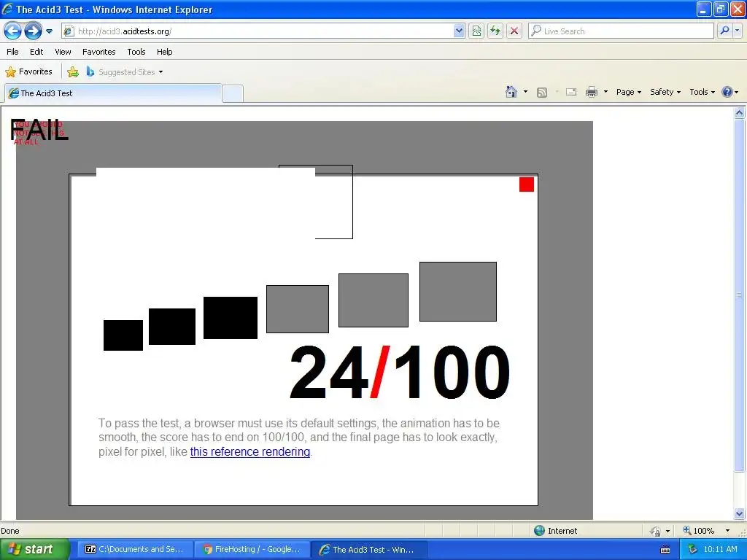
Task: Open the Page command bar menu
Action: tap(628, 92)
